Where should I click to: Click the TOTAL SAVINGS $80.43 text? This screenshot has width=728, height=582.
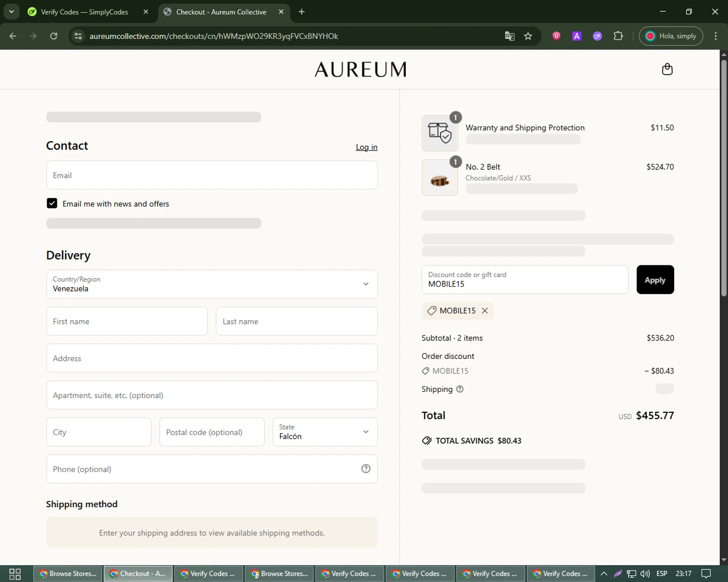coord(478,441)
